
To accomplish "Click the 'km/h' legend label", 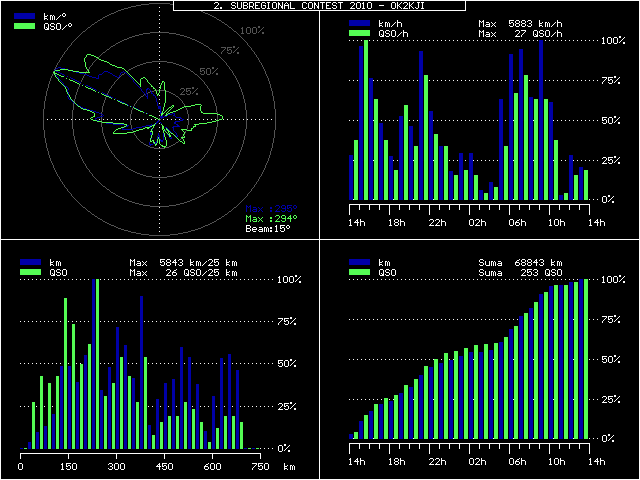I will (x=393, y=24).
